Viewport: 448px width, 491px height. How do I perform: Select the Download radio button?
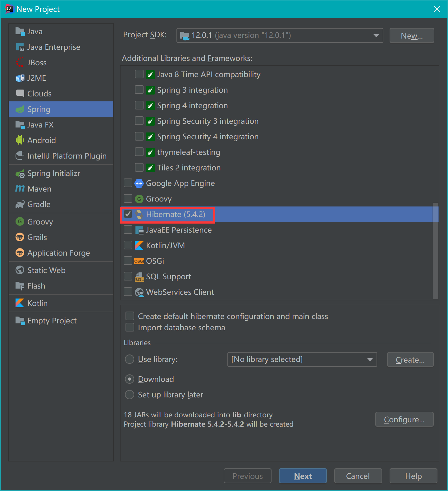pyautogui.click(x=130, y=379)
